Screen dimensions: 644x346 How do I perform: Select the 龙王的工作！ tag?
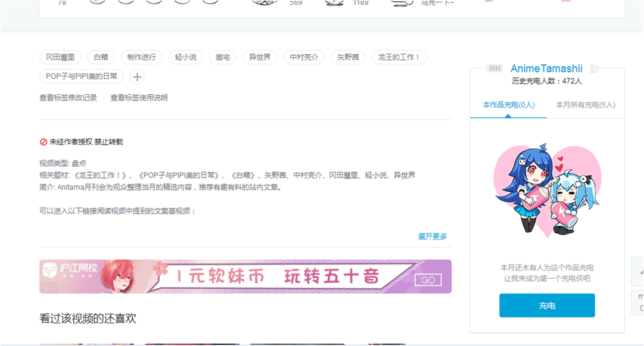[399, 57]
